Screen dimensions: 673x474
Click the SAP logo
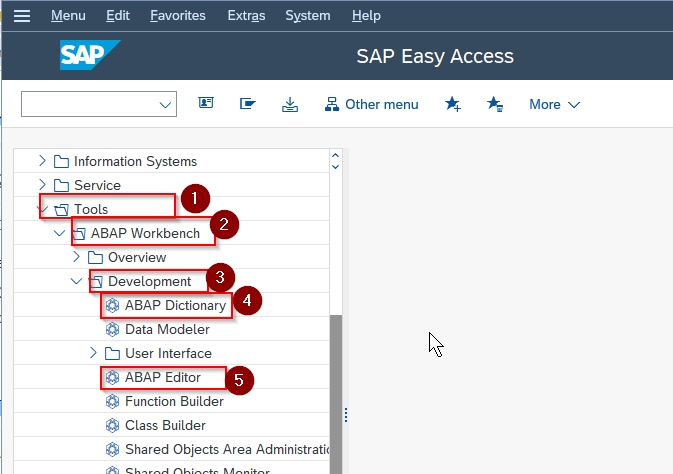point(90,55)
